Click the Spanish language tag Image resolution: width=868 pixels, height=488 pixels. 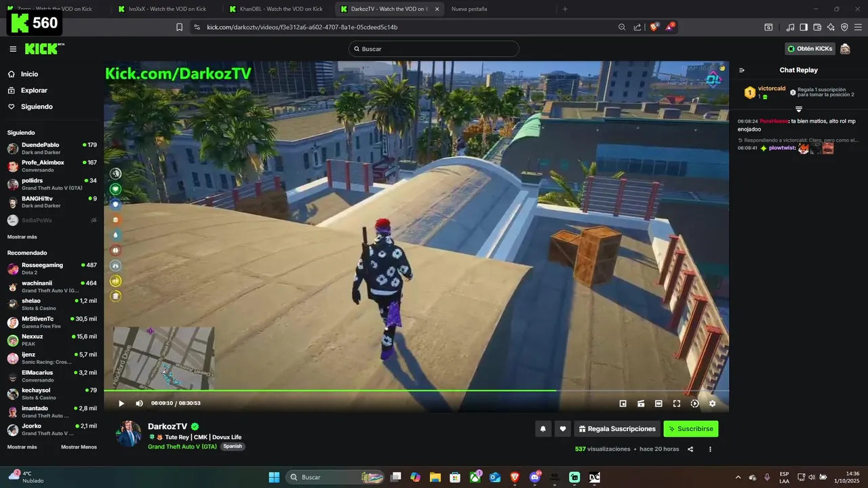point(233,447)
